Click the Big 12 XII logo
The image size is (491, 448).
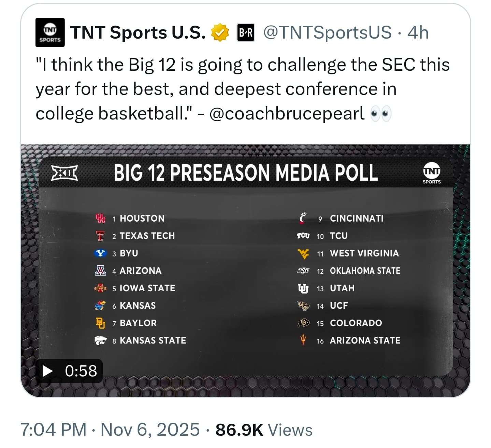pos(64,172)
